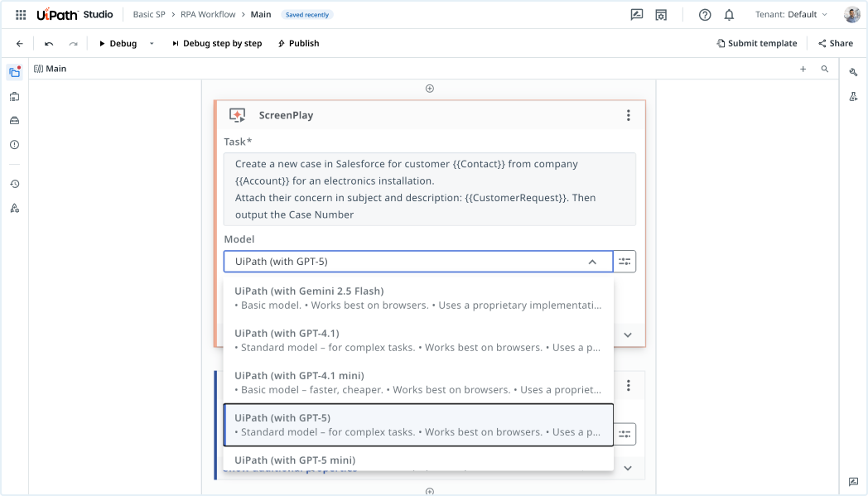Image resolution: width=868 pixels, height=496 pixels.
Task: Publish the workflow
Action: pos(298,43)
